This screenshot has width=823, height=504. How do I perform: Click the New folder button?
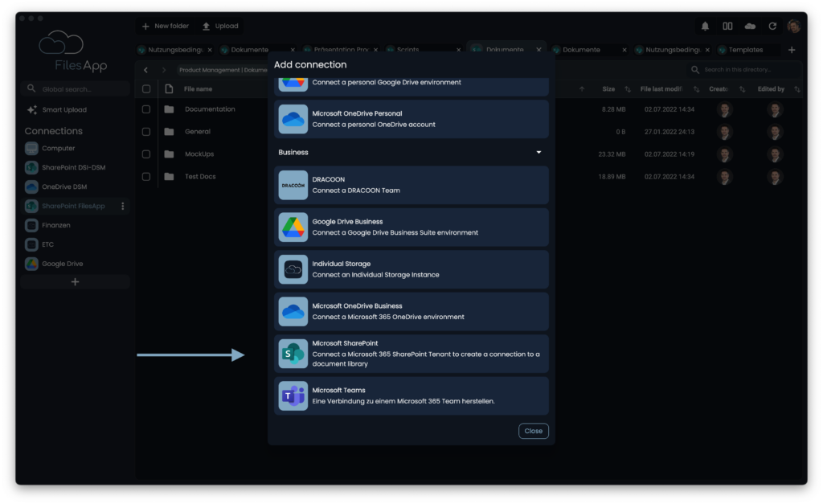[x=166, y=26]
